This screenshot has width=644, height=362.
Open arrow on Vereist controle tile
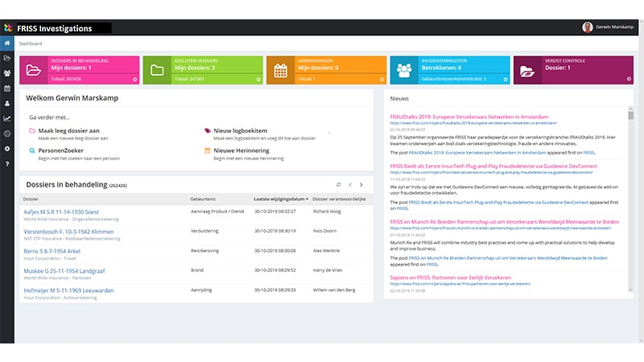[x=629, y=79]
